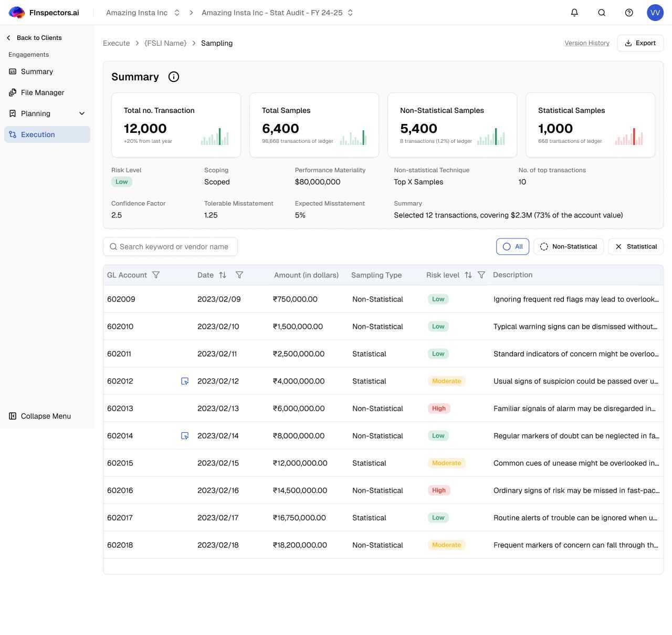This screenshot has width=672, height=635.
Task: Open the notifications bell icon
Action: 574,13
